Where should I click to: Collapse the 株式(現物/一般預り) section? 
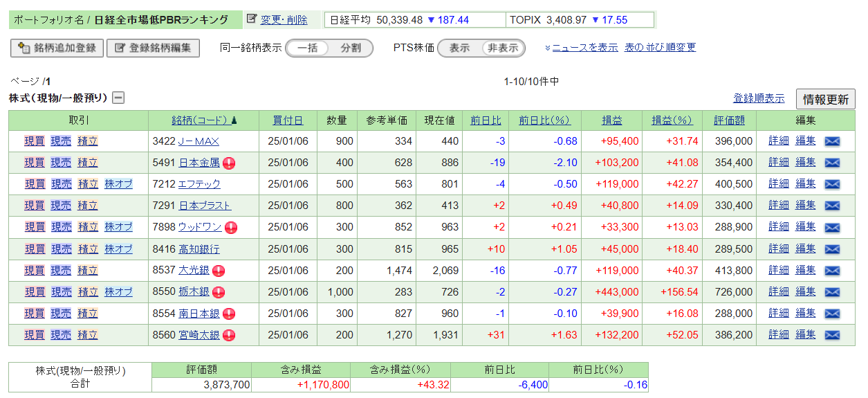pyautogui.click(x=118, y=98)
